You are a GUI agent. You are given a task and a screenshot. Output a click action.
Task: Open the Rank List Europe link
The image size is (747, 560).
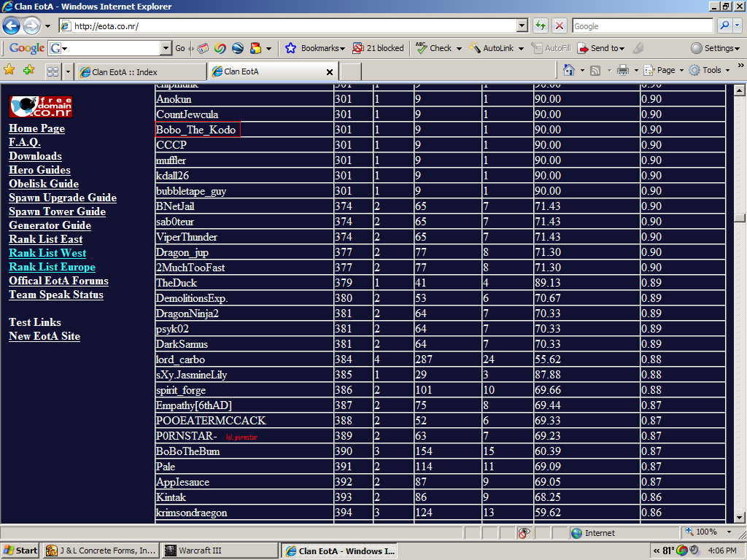coord(52,267)
